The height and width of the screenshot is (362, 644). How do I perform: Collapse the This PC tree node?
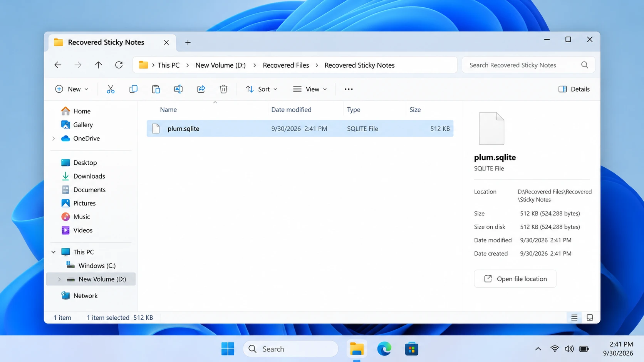54,252
